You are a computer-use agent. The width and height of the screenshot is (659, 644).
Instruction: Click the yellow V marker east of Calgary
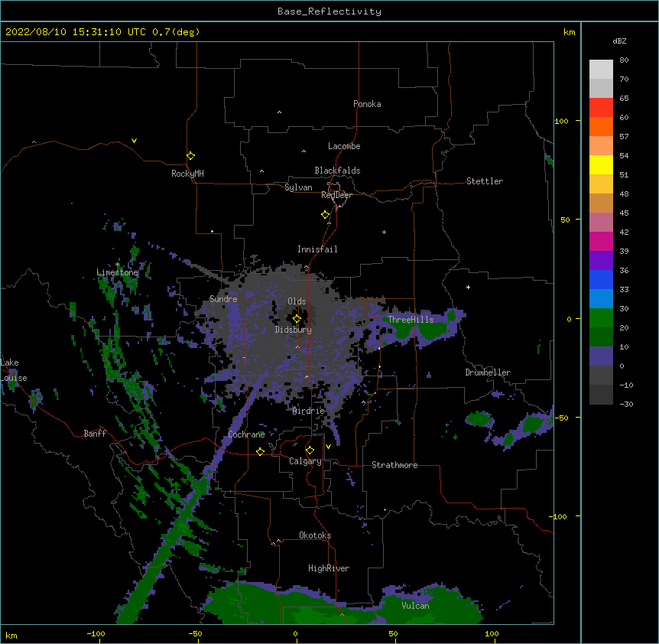pyautogui.click(x=328, y=447)
